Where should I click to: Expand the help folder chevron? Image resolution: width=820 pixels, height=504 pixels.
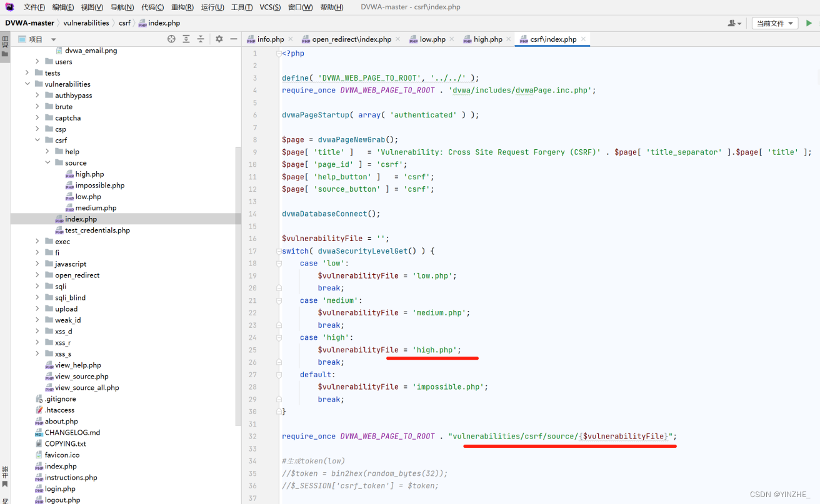(47, 152)
